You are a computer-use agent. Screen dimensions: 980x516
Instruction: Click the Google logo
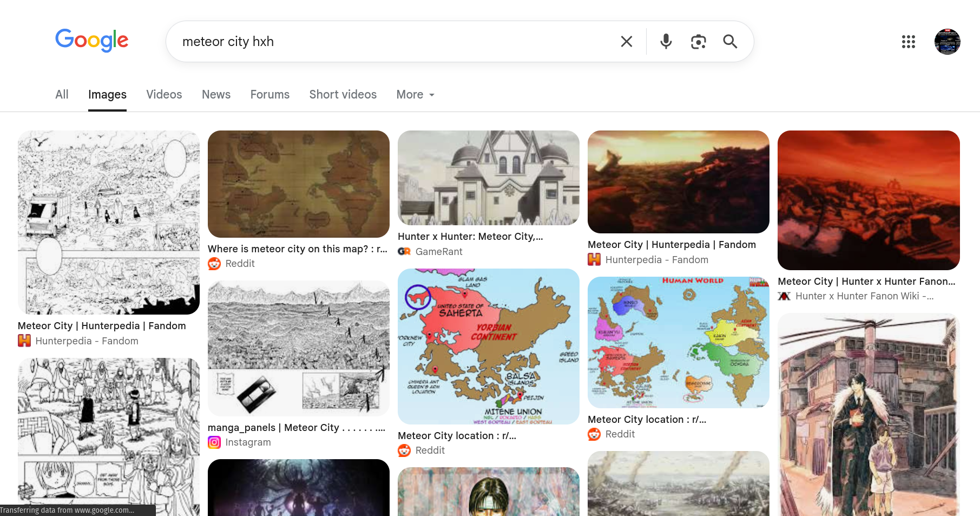point(92,41)
